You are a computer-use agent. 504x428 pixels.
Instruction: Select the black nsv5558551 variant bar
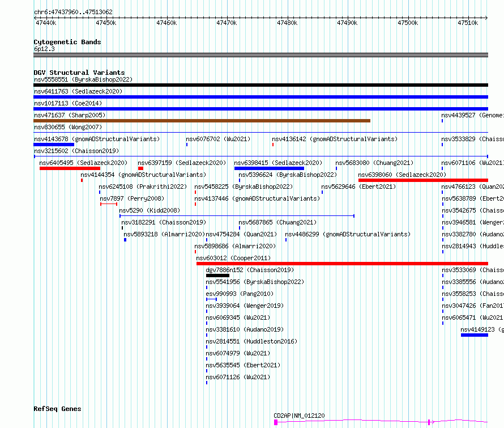[x=260, y=85]
